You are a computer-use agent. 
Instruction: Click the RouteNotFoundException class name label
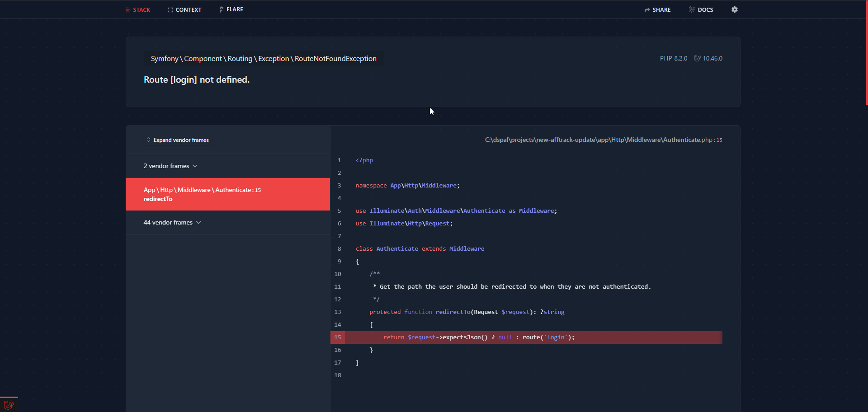(335, 59)
